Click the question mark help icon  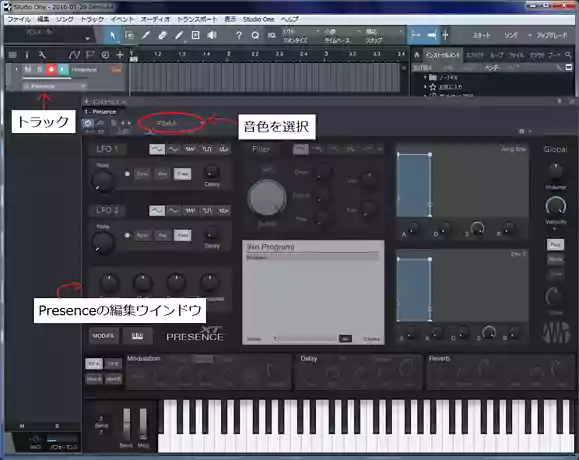coord(239,35)
